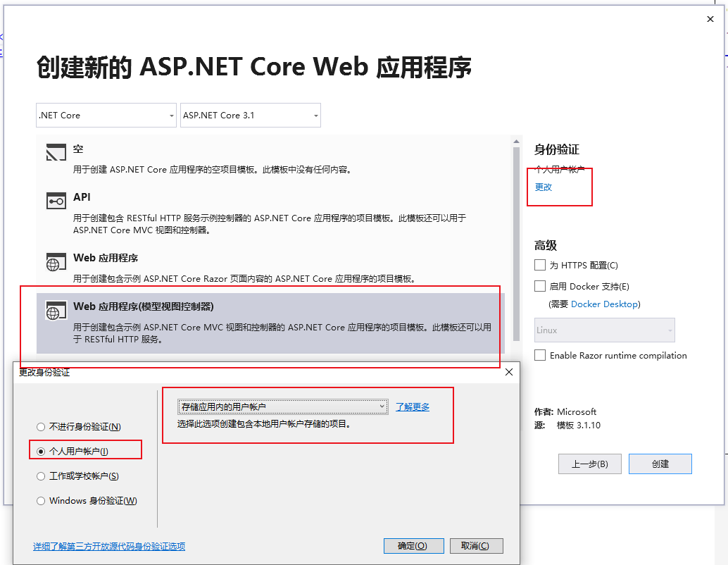The height and width of the screenshot is (565, 728).
Task: Open the disabled Linux OS dropdown
Action: click(605, 330)
